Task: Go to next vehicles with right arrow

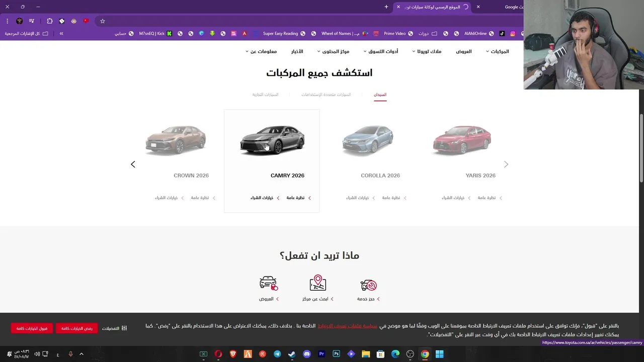Action: 506,164
